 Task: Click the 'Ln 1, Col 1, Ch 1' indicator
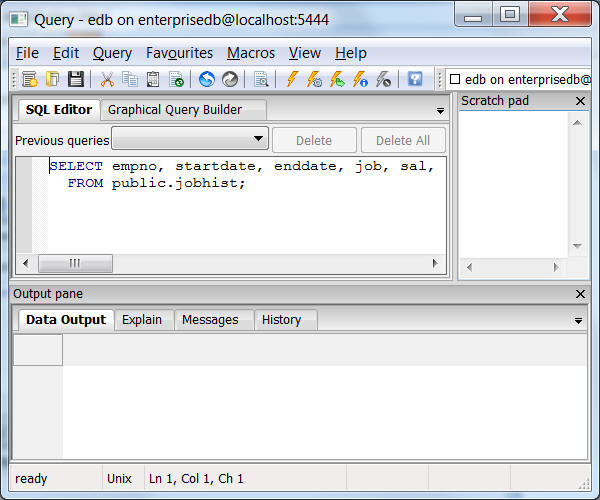coord(196,479)
